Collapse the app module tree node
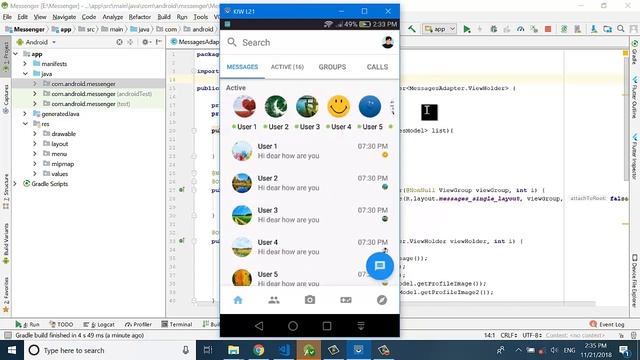The width and height of the screenshot is (640, 360). coord(16,54)
